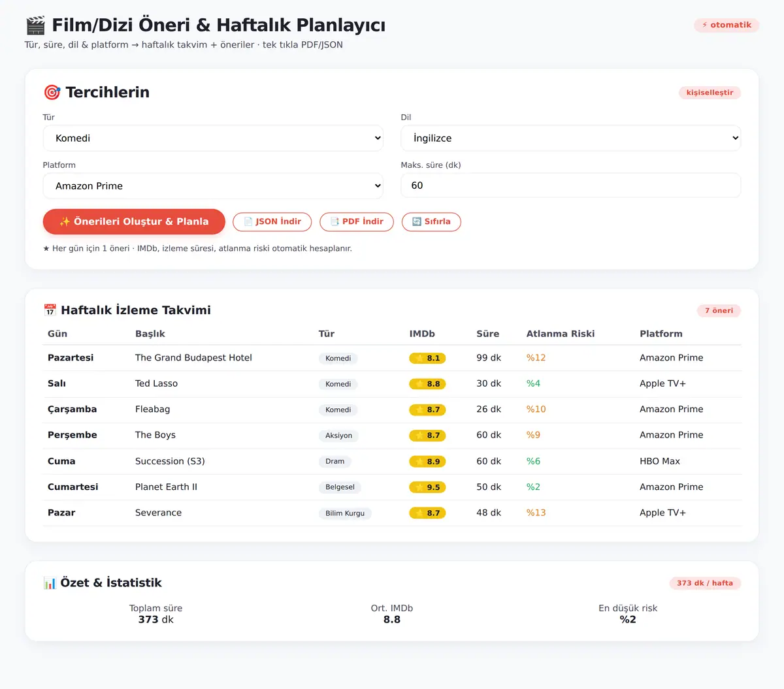The width and height of the screenshot is (784, 689).
Task: Reset preferences with the Sıfırla button
Action: (x=431, y=221)
